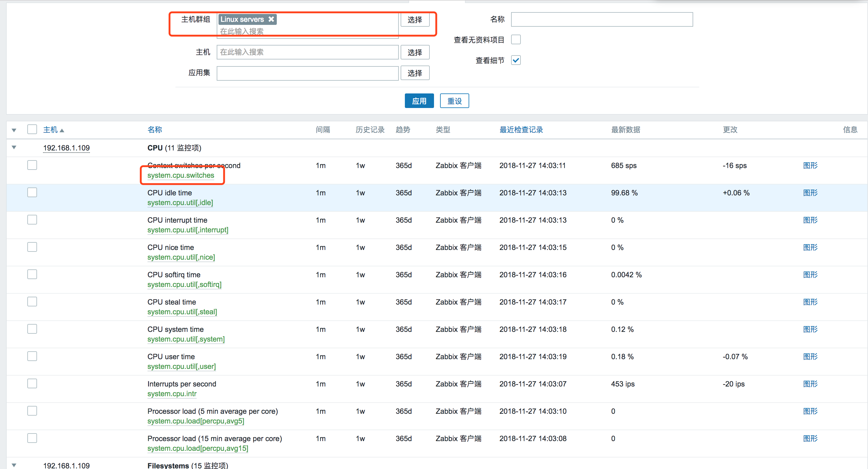Open the system.cpu.util[,interrupt] key link

(x=188, y=230)
